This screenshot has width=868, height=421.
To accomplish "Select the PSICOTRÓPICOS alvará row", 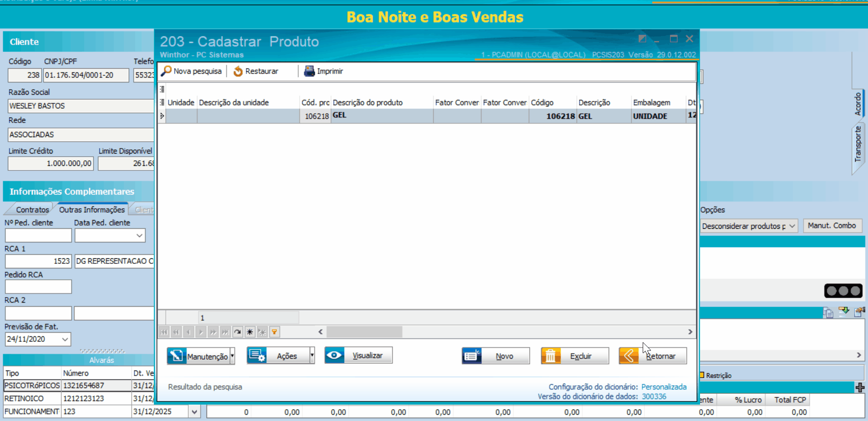I will point(78,385).
